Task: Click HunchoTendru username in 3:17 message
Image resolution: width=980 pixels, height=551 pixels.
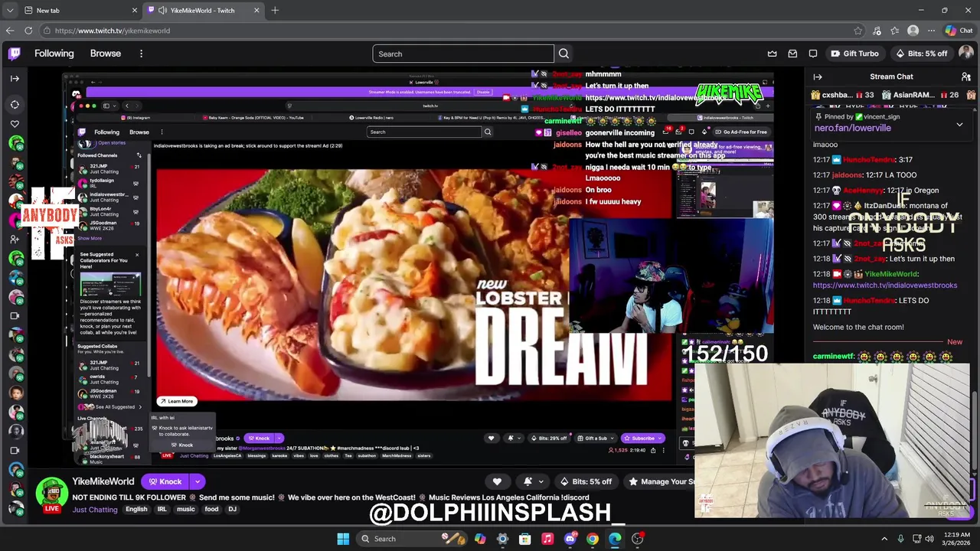Action: click(x=870, y=159)
